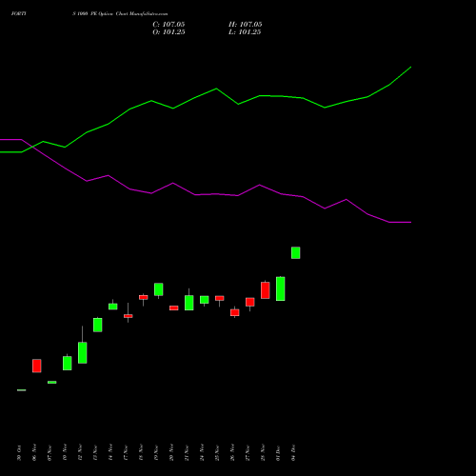Click the red candlestick for 06 Nov
Screen dimensions: 476x476
pyautogui.click(x=37, y=366)
